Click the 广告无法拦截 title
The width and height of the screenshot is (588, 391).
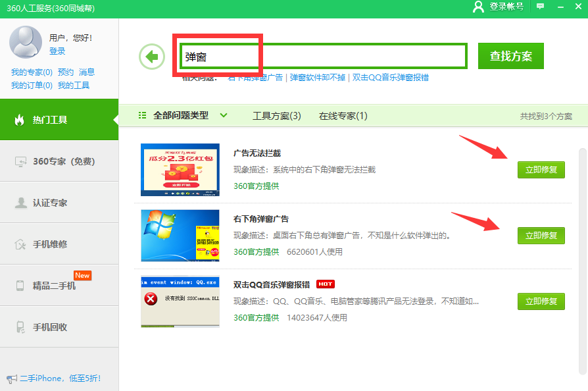click(257, 153)
